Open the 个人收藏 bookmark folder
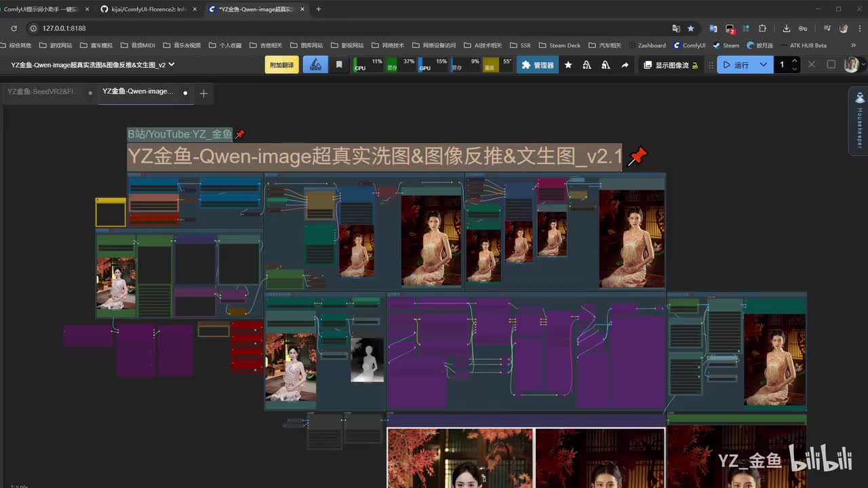Viewport: 868px width, 488px height. [224, 45]
